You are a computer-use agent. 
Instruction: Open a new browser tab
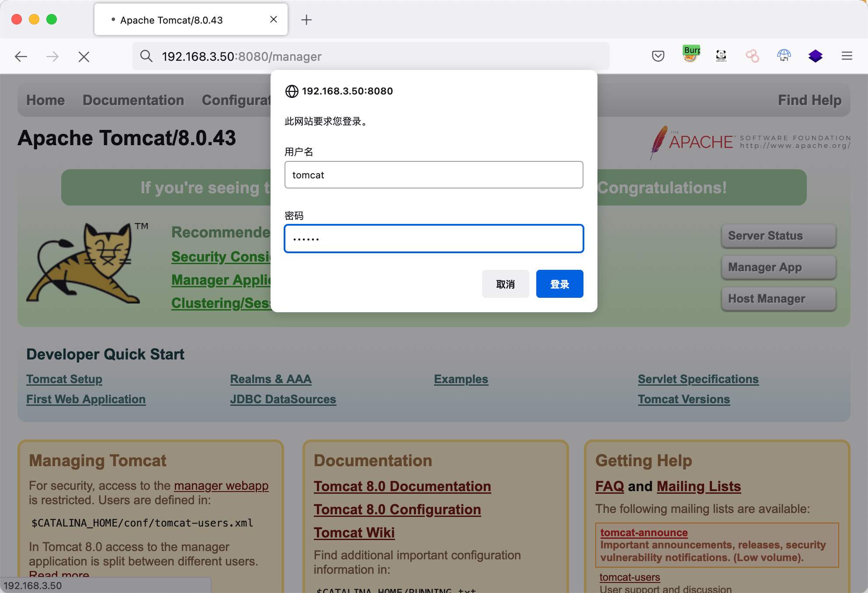(x=306, y=20)
